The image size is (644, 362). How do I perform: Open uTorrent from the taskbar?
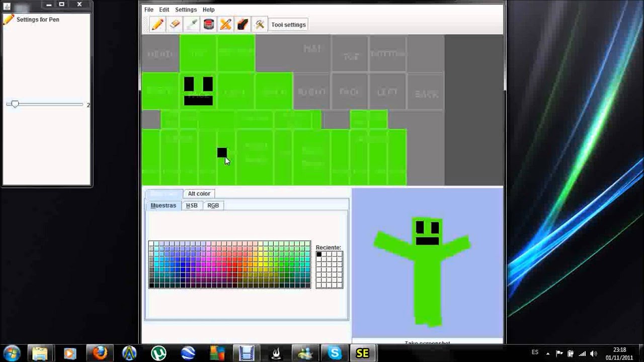click(159, 353)
